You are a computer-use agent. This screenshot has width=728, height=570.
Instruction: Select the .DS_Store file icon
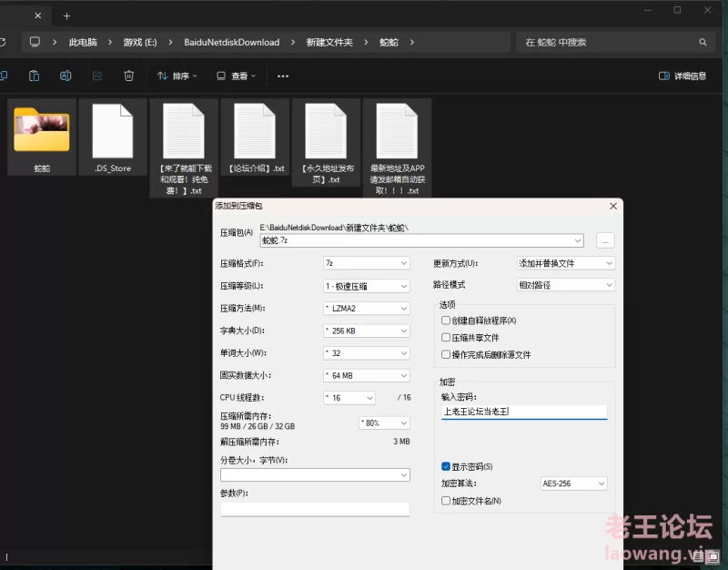coord(113,137)
